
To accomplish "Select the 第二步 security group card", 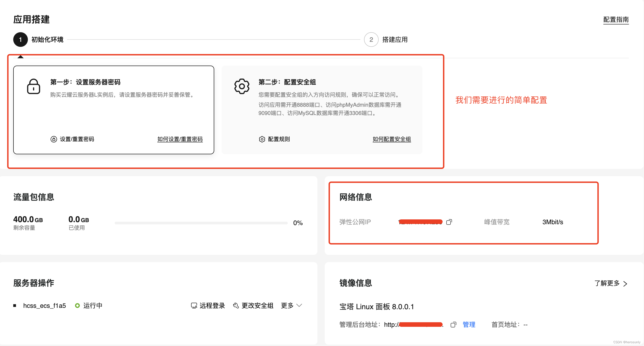I will [x=322, y=110].
